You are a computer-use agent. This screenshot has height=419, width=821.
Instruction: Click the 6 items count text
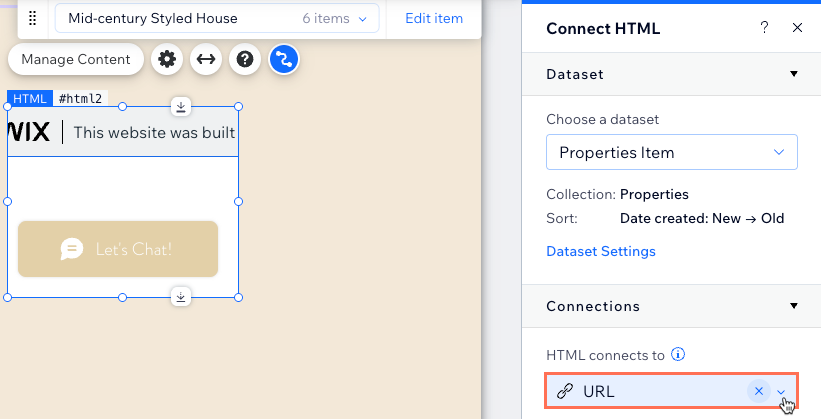tap(326, 18)
